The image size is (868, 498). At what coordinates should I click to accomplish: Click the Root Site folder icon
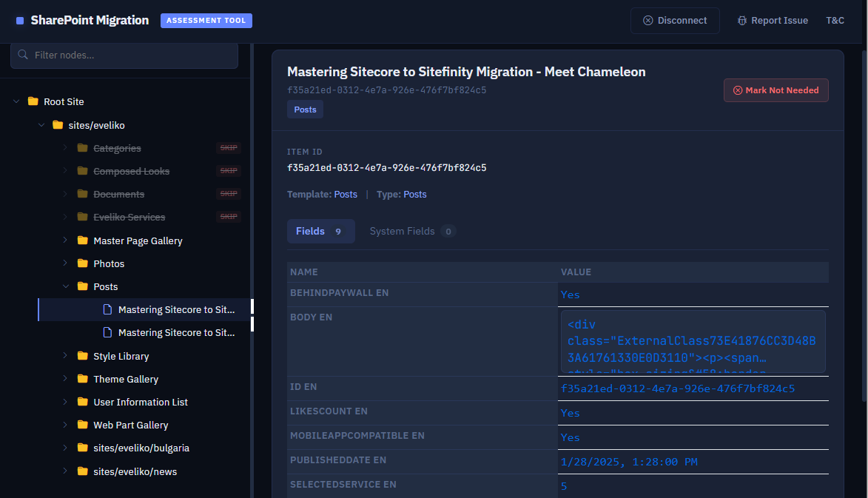coord(33,101)
